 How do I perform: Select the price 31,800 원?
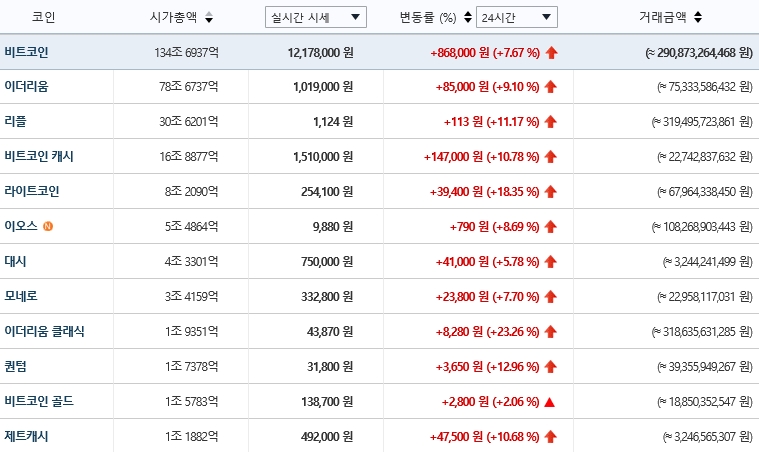coord(330,366)
